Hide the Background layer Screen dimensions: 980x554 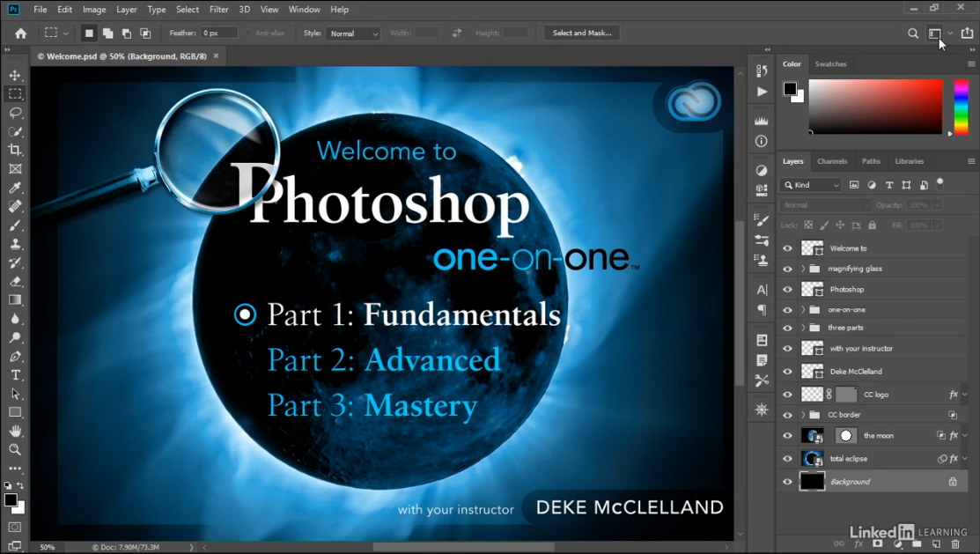point(787,482)
